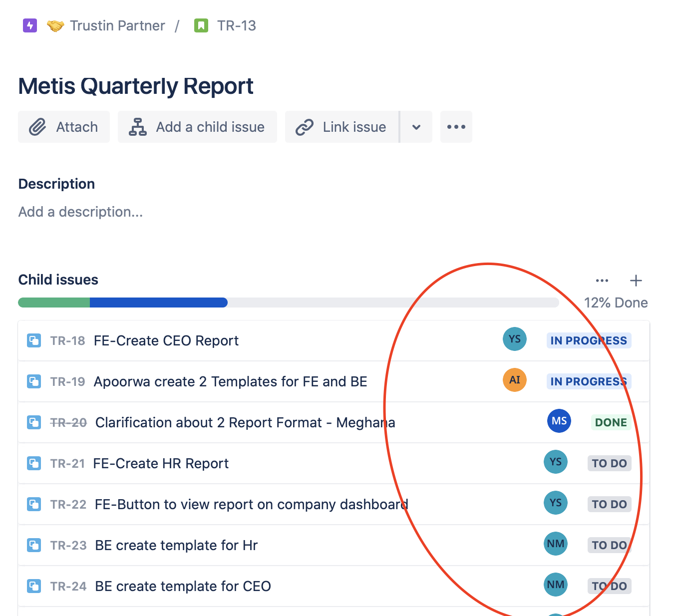Viewport: 674px width, 616px height.
Task: Open To Do status of TR-21
Action: tap(610, 463)
